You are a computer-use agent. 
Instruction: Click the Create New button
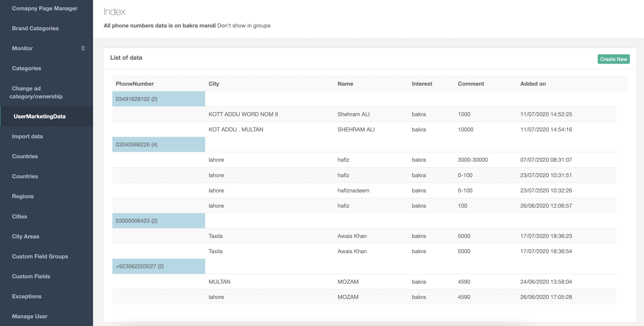(613, 59)
